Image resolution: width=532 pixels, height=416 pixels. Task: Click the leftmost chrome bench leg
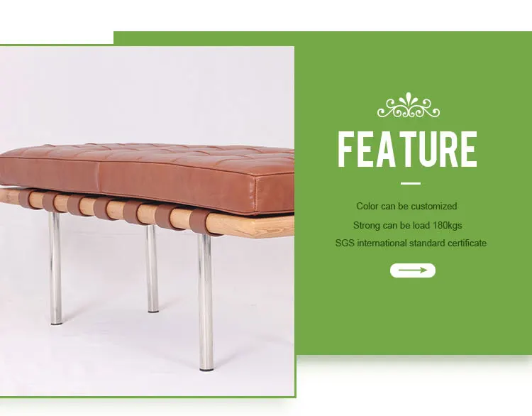tap(55, 268)
